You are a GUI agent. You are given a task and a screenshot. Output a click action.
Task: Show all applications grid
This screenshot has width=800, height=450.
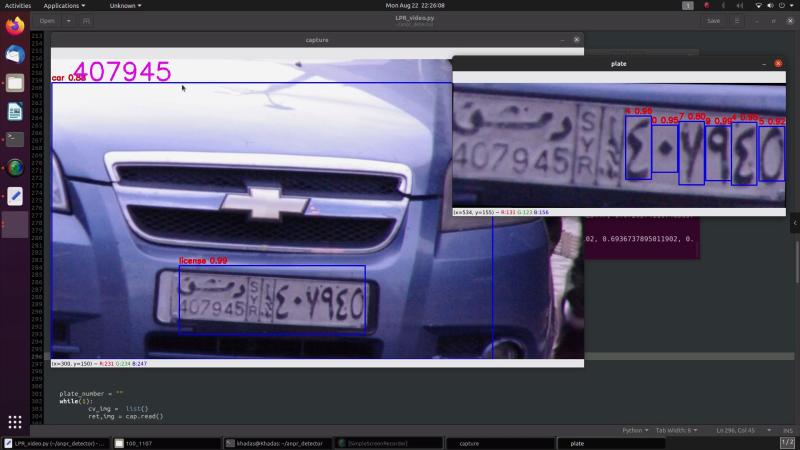(15, 422)
